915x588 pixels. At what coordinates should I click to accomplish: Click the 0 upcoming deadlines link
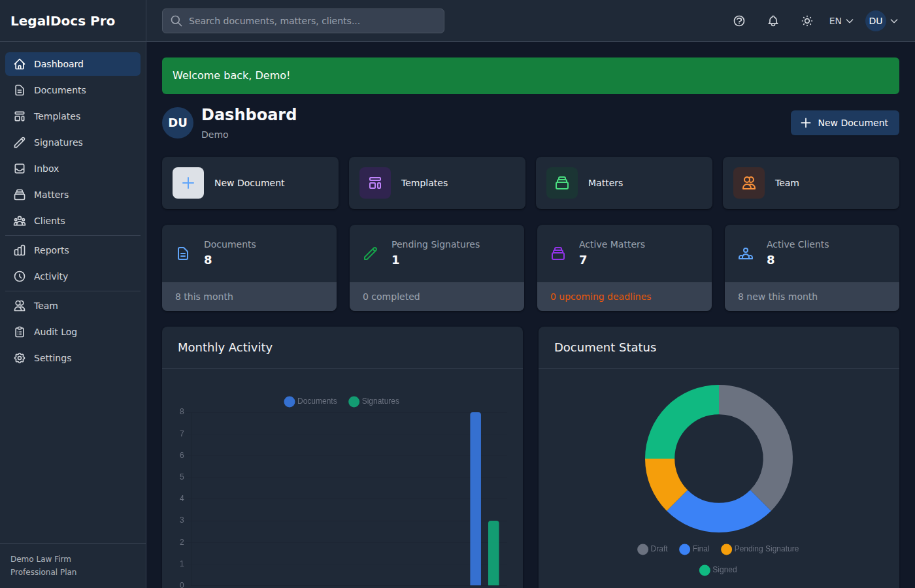tap(601, 297)
